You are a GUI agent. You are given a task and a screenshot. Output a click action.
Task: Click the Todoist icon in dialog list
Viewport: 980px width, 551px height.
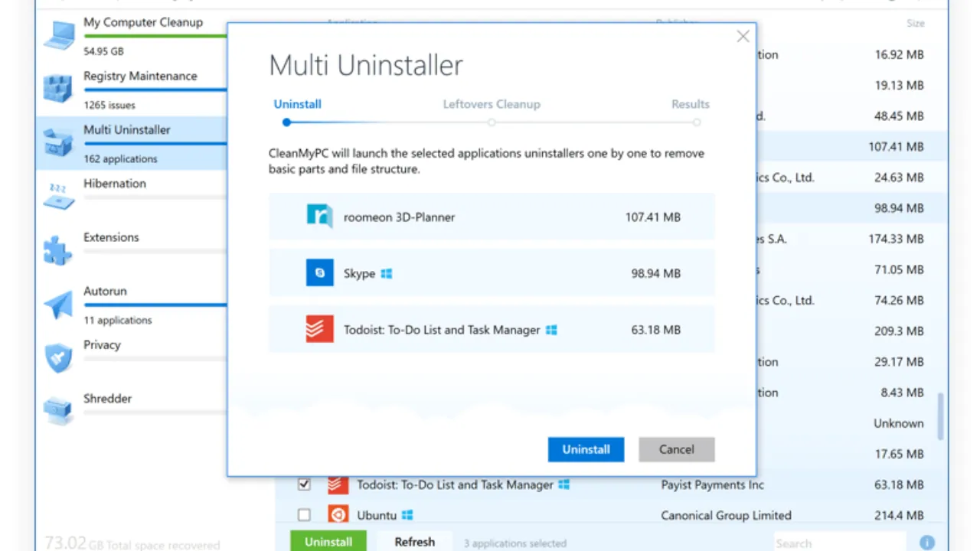319,329
